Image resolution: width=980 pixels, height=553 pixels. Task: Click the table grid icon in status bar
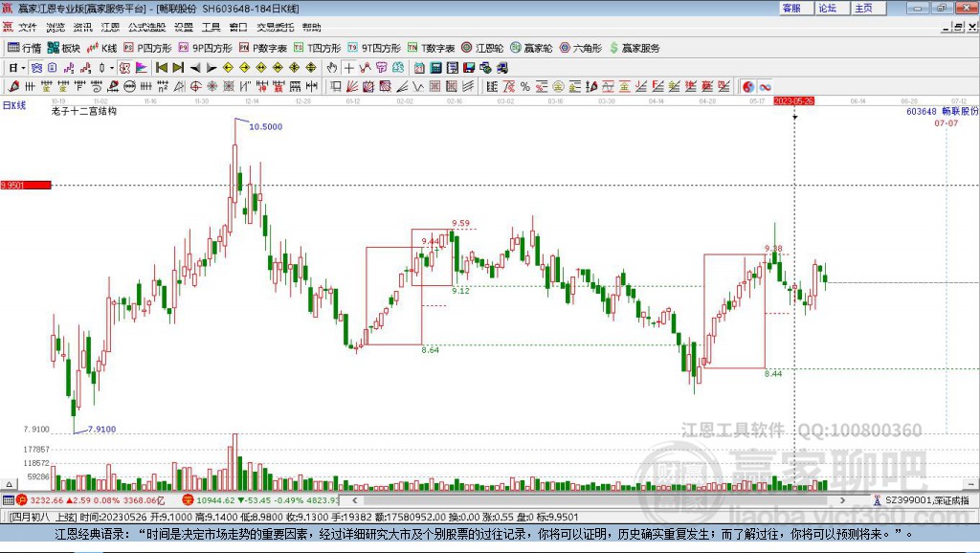point(8,500)
